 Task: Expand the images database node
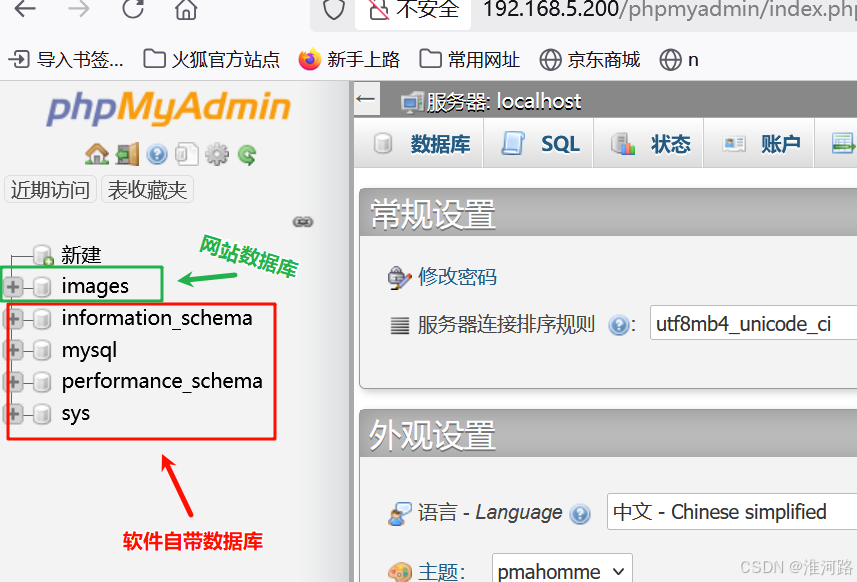[x=13, y=286]
